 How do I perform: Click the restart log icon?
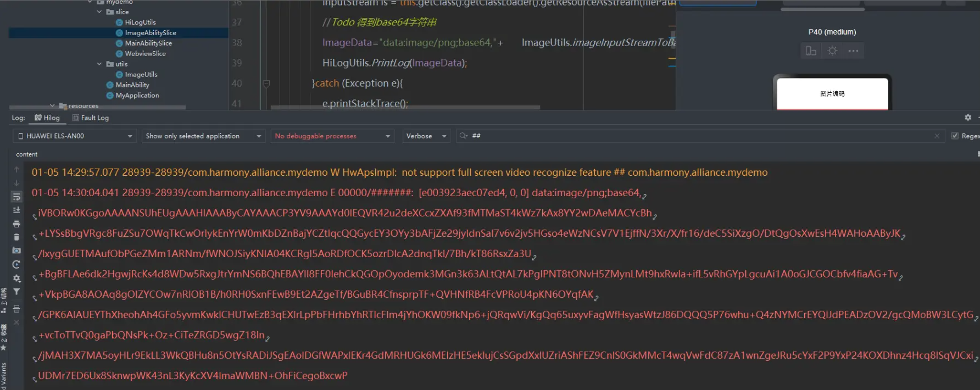pyautogui.click(x=16, y=265)
